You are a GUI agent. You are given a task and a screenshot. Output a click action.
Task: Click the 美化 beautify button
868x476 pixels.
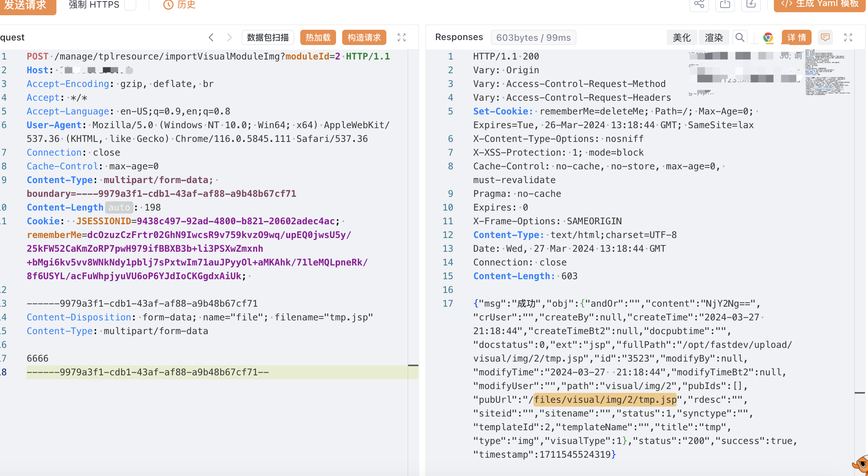682,37
